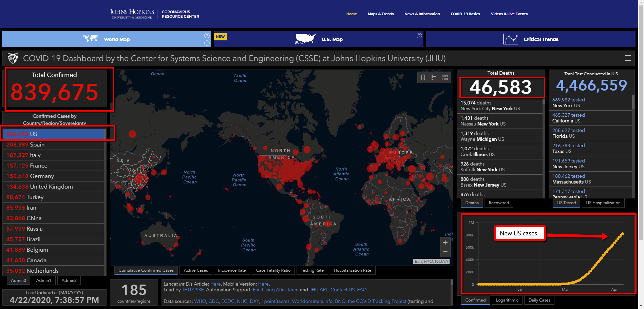Image resolution: width=644 pixels, height=309 pixels.
Task: Select the US Tested tab
Action: coord(566,203)
